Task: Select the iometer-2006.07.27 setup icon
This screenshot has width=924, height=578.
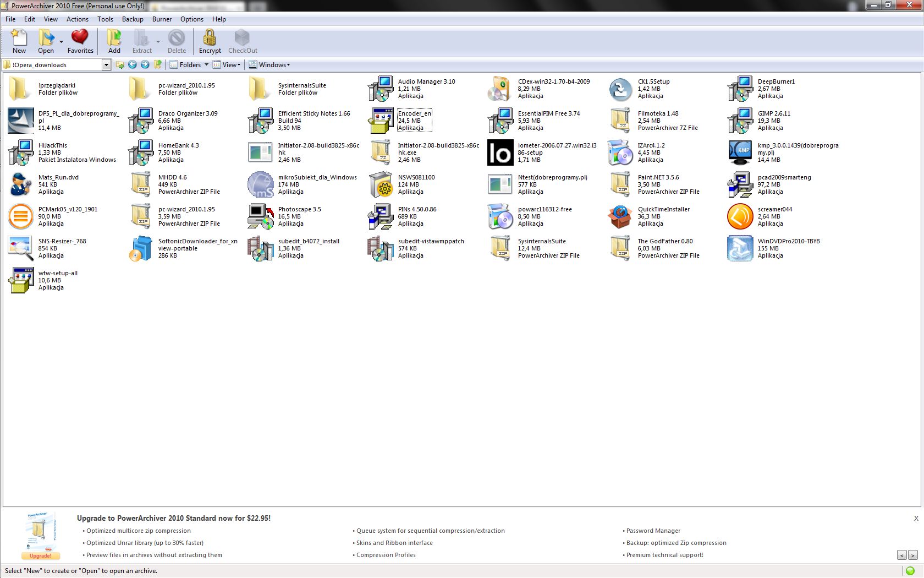Action: coord(500,152)
